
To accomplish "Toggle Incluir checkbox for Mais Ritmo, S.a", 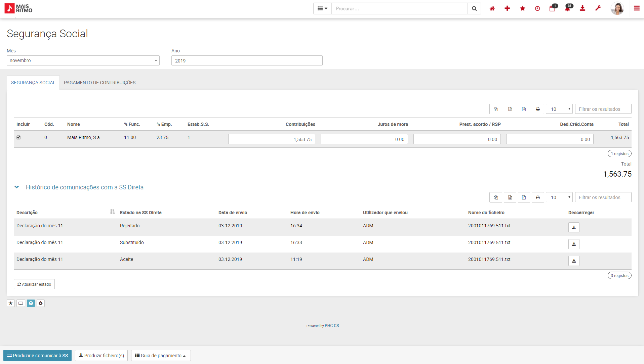I will pyautogui.click(x=18, y=137).
